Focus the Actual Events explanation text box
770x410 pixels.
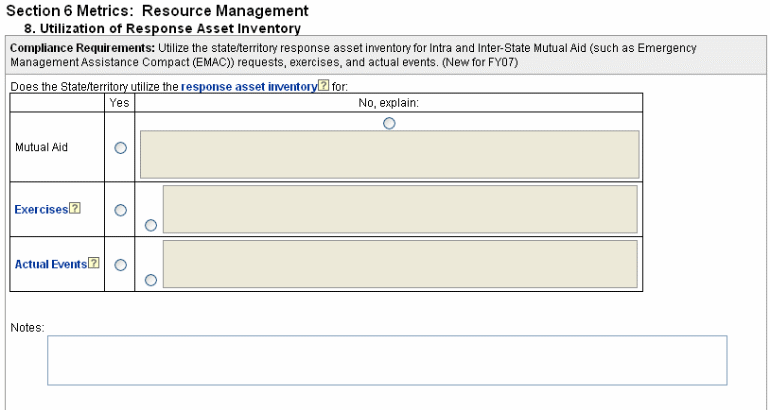point(399,263)
